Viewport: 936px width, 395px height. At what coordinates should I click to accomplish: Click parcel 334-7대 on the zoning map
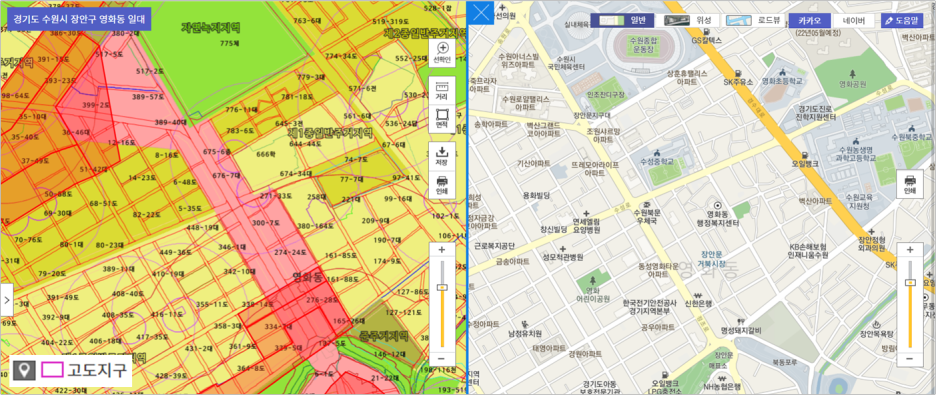pyautogui.click(x=278, y=327)
